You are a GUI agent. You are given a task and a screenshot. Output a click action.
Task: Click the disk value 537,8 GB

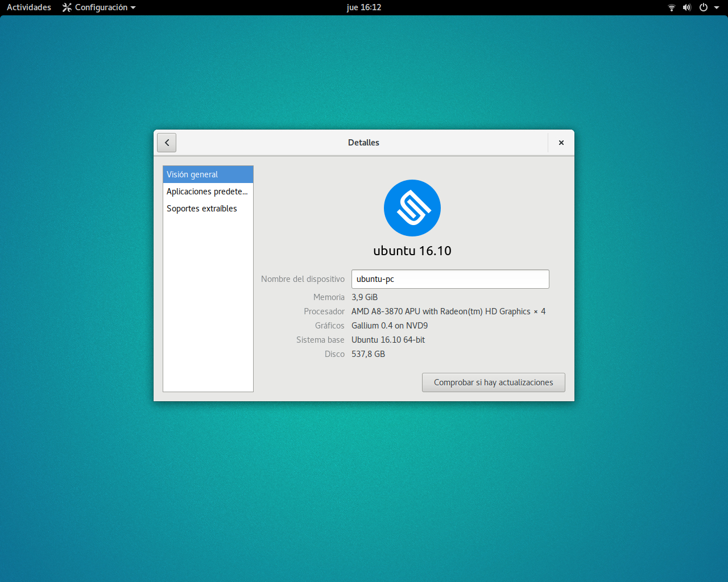pyautogui.click(x=369, y=354)
